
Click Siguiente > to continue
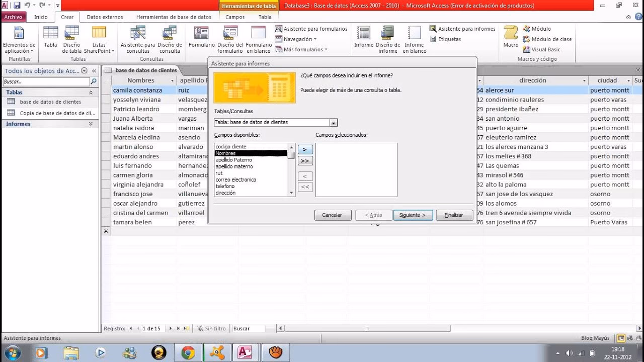(x=413, y=215)
